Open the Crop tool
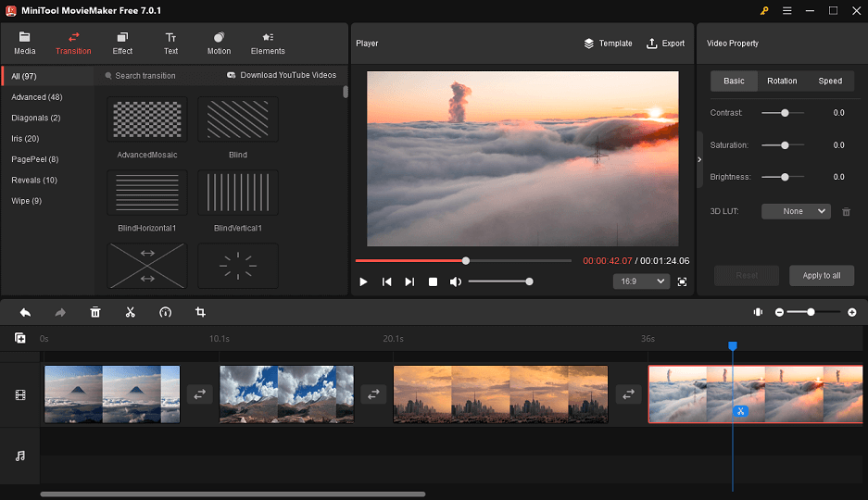Viewport: 868px width, 500px height. [200, 313]
